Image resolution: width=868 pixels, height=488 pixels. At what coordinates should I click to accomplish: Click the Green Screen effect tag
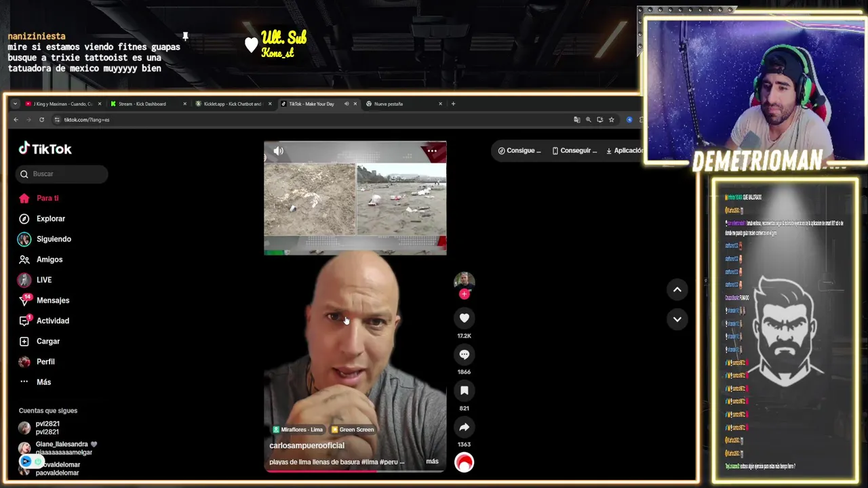point(353,430)
